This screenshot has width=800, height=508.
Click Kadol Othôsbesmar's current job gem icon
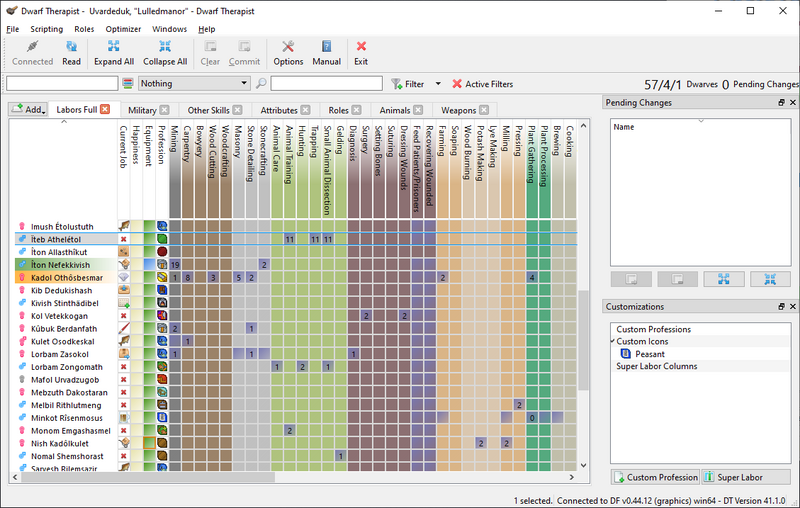point(123,277)
